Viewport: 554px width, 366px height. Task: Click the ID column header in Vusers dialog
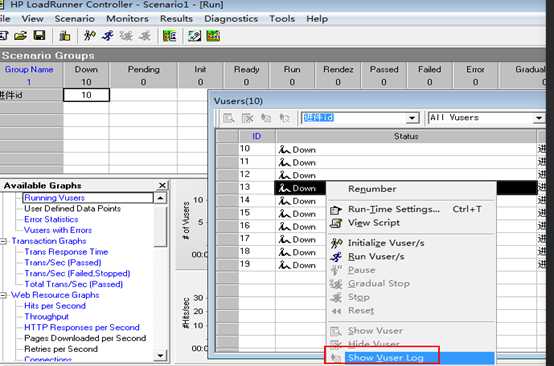pos(257,136)
